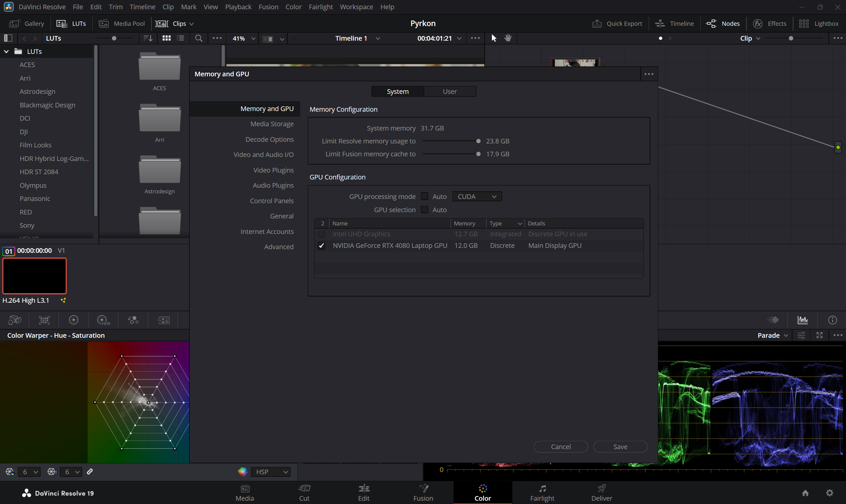Open the Clip view dropdown in viewer
This screenshot has width=846, height=504.
coord(750,38)
